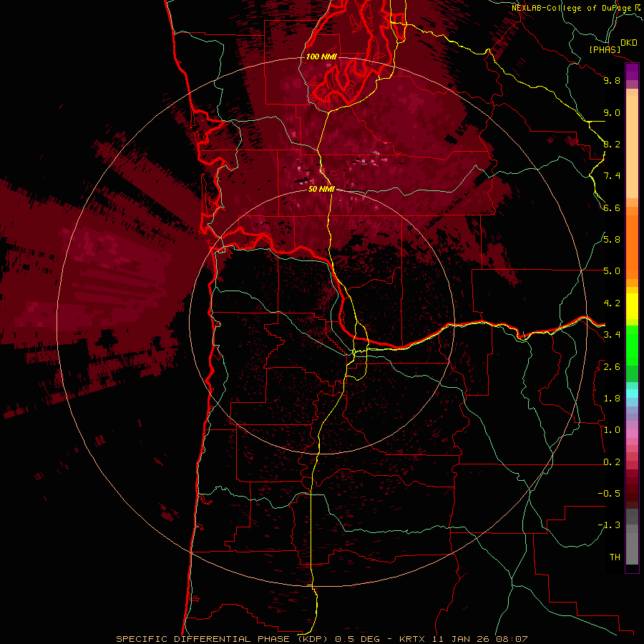Screen dimensions: 644x644
Task: Click the 9.8 value on the scale
Action: point(612,80)
